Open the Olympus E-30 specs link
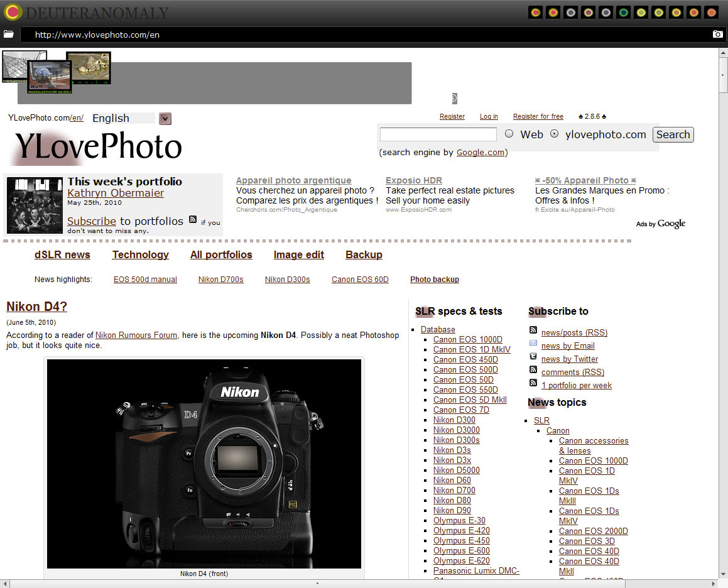The image size is (728, 588). click(x=459, y=521)
